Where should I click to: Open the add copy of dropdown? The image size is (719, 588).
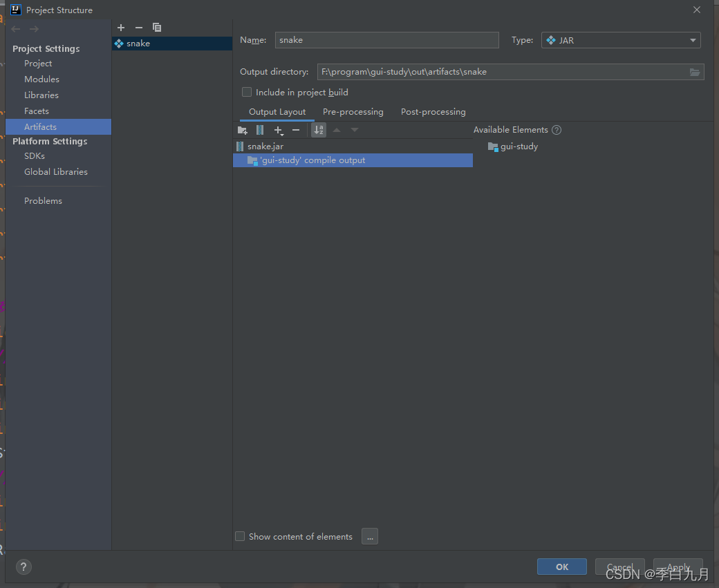coord(279,130)
